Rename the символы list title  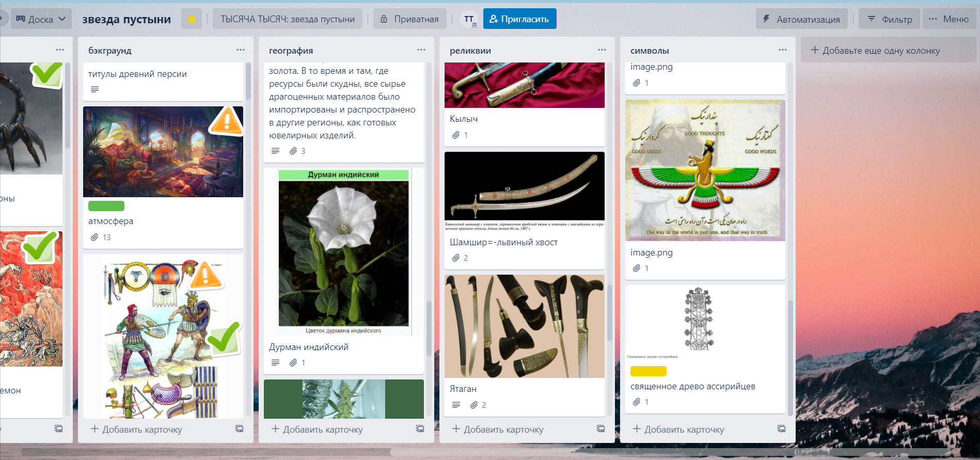[x=650, y=51]
